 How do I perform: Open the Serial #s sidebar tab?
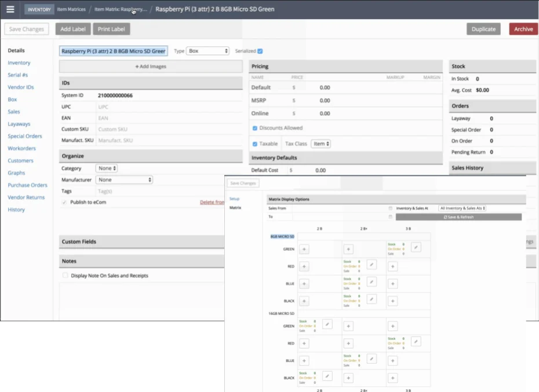point(18,75)
